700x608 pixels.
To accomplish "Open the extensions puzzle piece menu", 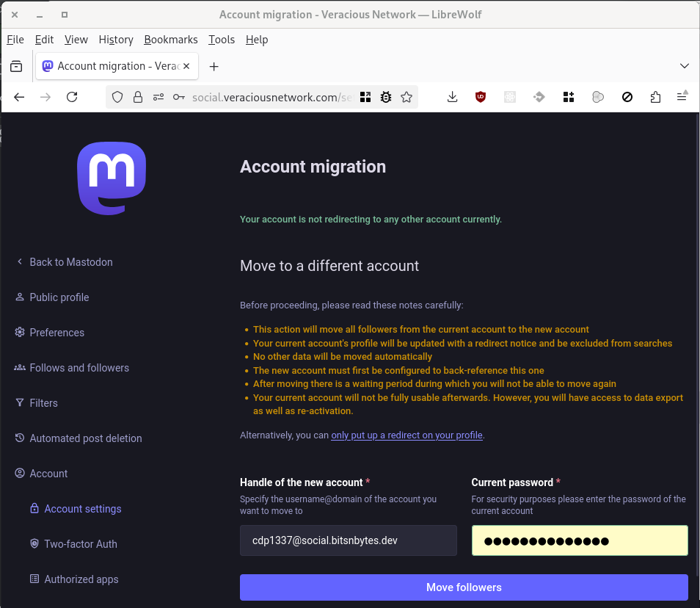I will tap(655, 97).
